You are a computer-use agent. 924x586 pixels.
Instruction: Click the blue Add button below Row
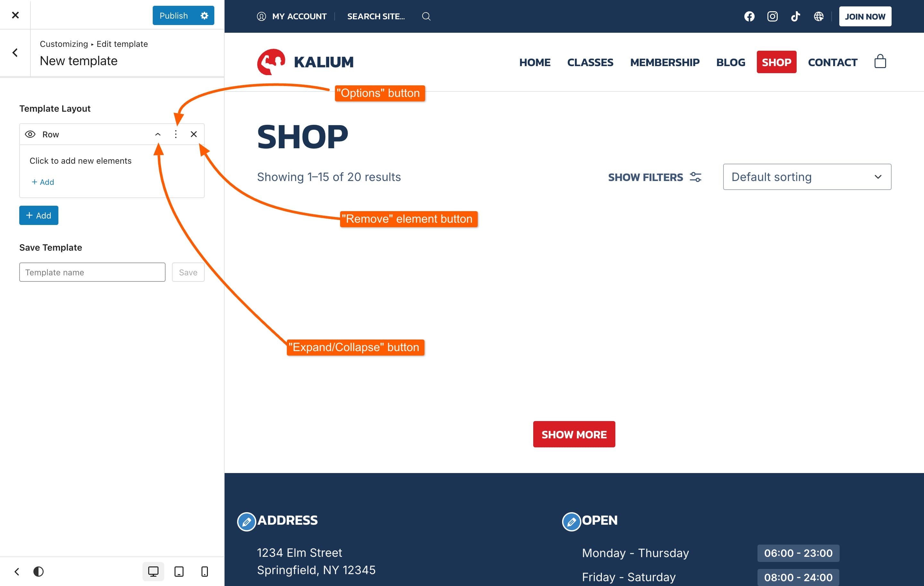coord(39,215)
